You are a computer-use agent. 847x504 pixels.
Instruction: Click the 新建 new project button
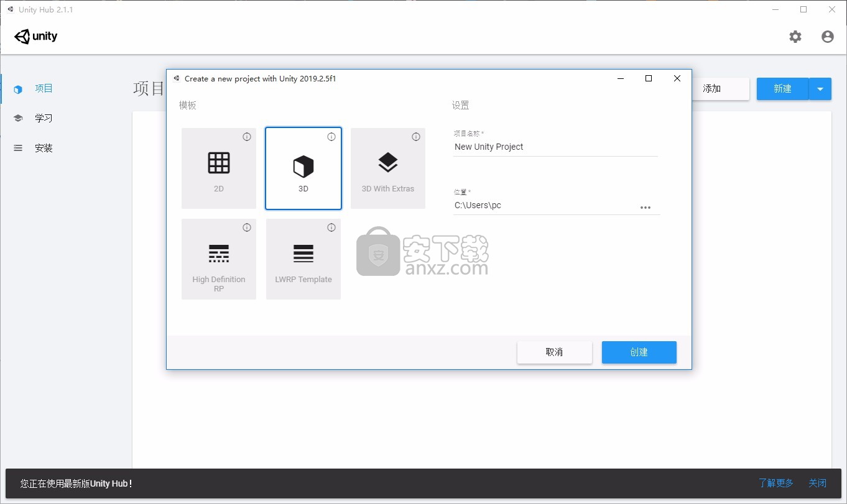point(782,89)
